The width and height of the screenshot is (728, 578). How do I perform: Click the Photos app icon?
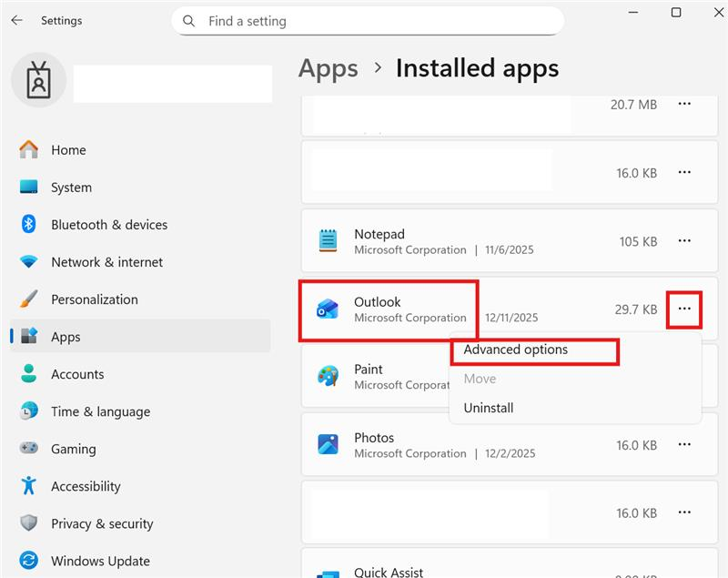click(328, 445)
